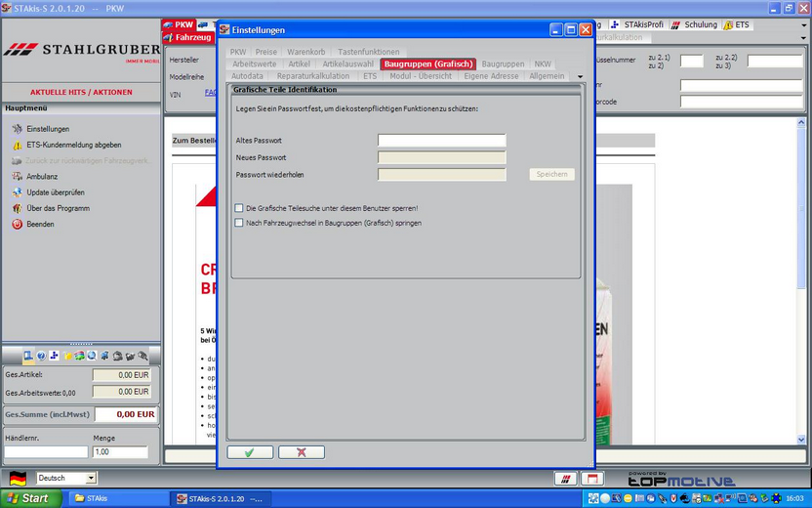Screen dimensions: 812x508
Task: Select the Artikel tab
Action: point(300,63)
